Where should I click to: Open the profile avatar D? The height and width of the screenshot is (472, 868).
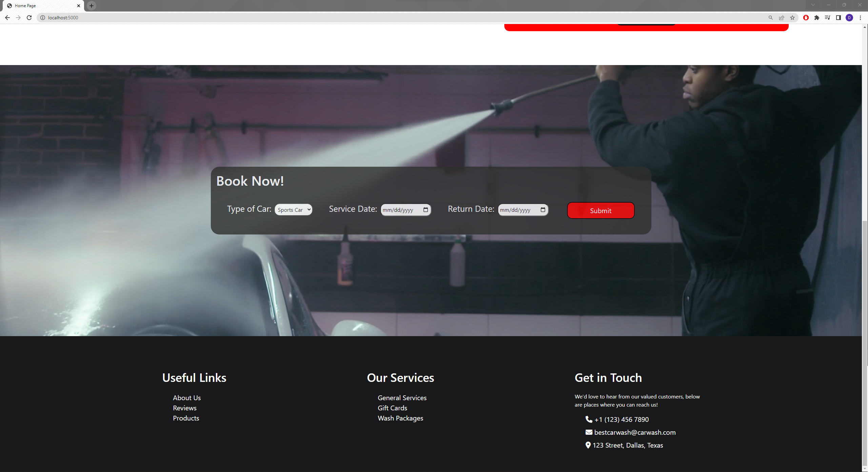tap(849, 18)
